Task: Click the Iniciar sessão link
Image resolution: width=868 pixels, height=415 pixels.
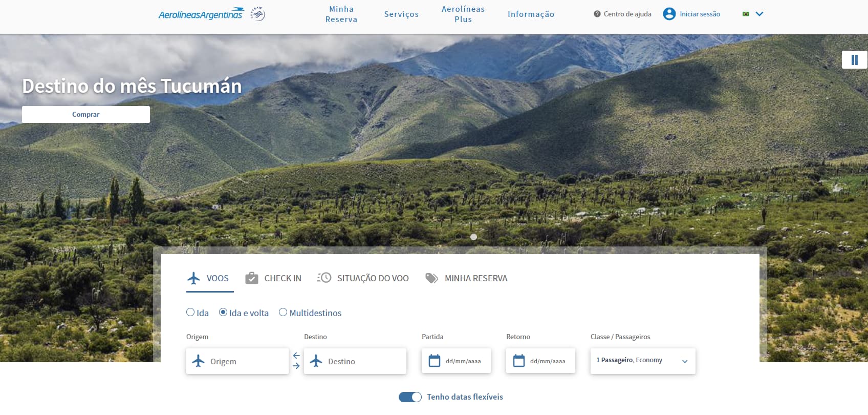Action: pyautogui.click(x=700, y=14)
